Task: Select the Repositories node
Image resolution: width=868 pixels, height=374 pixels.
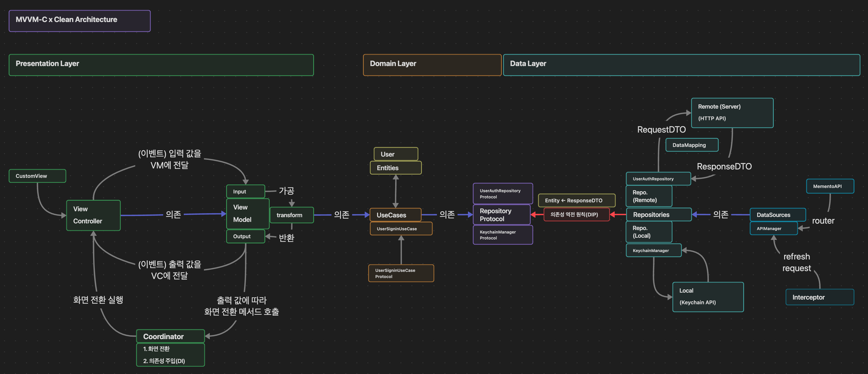Action: click(x=658, y=215)
